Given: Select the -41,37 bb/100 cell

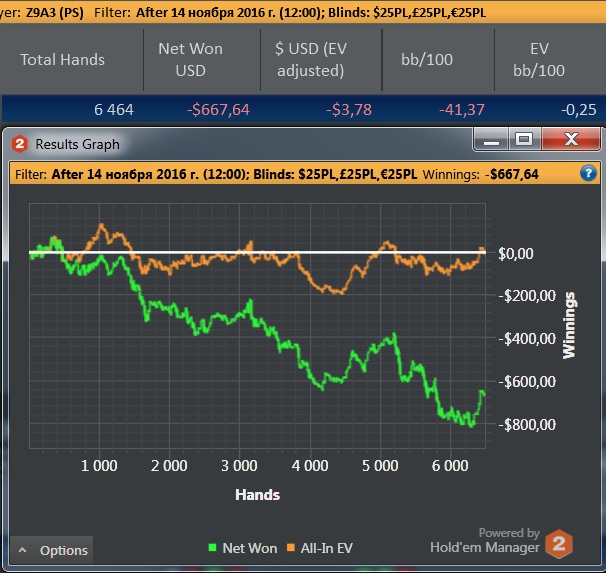Looking at the screenshot, I should coord(461,110).
